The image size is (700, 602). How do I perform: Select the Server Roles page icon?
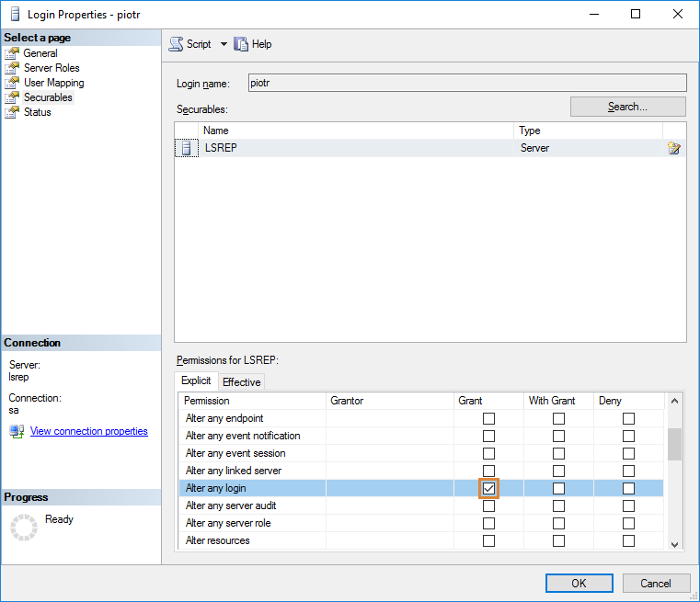12,68
